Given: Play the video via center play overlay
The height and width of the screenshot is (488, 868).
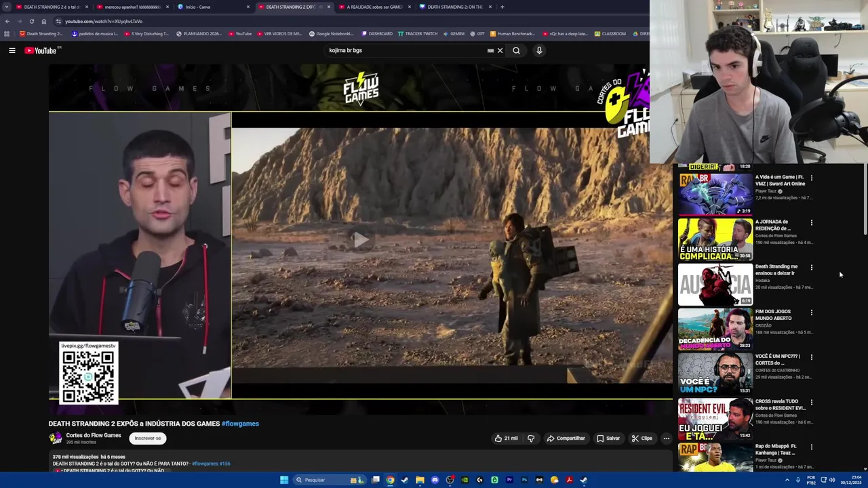Looking at the screenshot, I should pos(361,239).
